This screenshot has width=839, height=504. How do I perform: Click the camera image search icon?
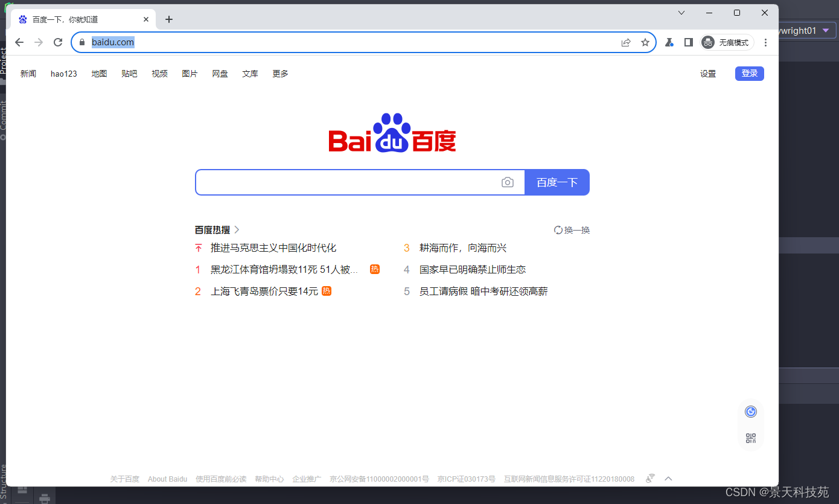tap(508, 182)
